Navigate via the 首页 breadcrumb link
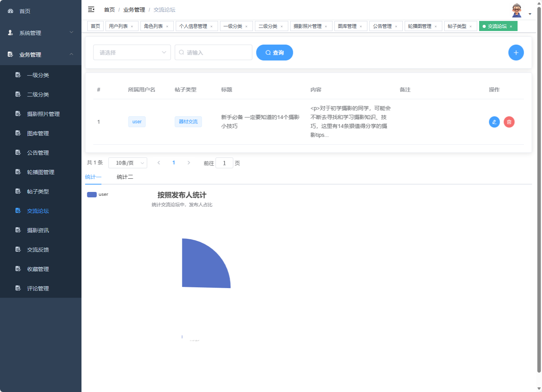This screenshot has height=392, width=542. click(109, 9)
